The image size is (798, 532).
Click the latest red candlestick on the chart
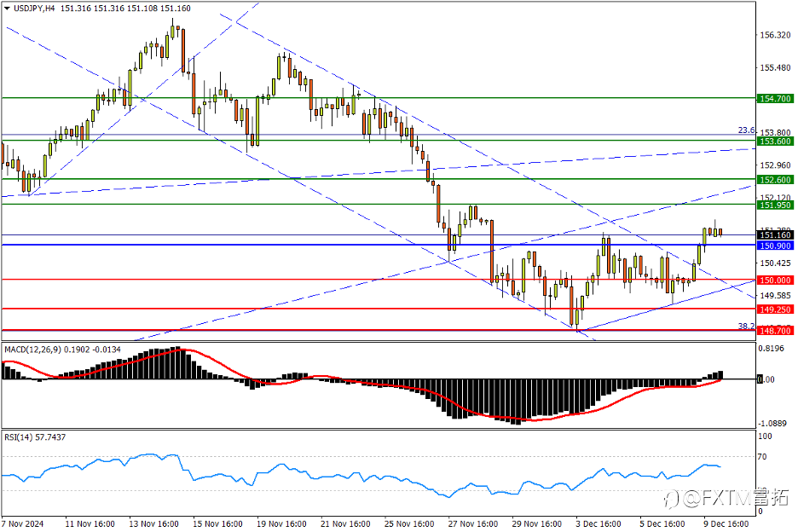(720, 232)
